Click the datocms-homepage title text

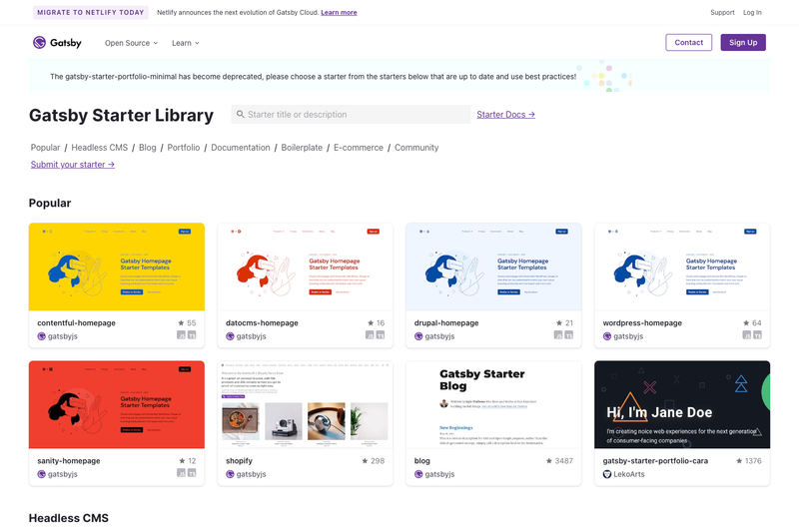coord(262,322)
